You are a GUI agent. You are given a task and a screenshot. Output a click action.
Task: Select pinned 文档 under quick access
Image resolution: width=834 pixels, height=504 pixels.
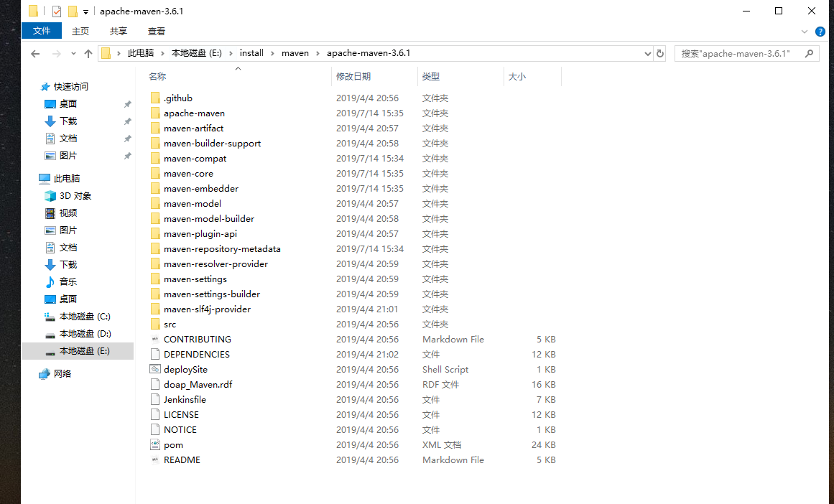point(68,139)
